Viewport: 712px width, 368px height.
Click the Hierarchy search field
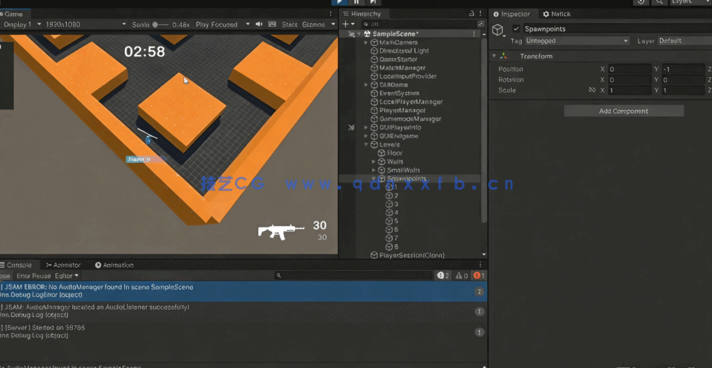[x=418, y=24]
